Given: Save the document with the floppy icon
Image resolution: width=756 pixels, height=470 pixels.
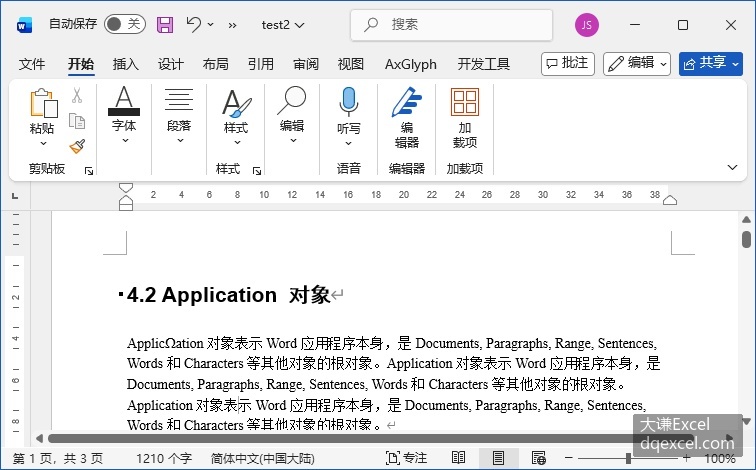Looking at the screenshot, I should (165, 25).
